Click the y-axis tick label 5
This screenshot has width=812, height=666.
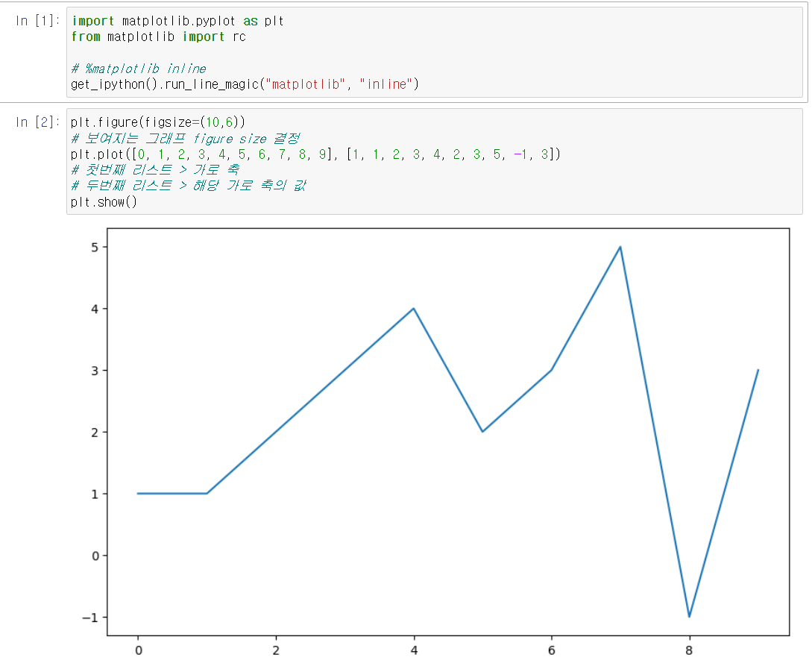click(x=95, y=248)
